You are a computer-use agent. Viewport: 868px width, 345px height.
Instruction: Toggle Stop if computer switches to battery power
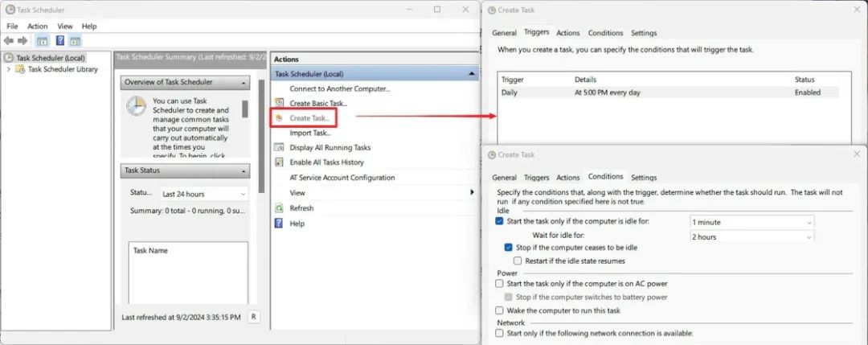coord(509,297)
